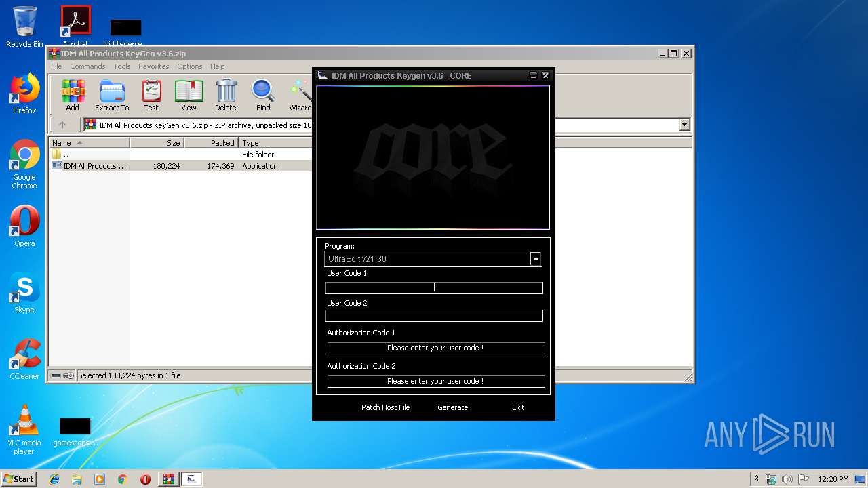
Task: Click the Patch Host File button
Action: 385,407
